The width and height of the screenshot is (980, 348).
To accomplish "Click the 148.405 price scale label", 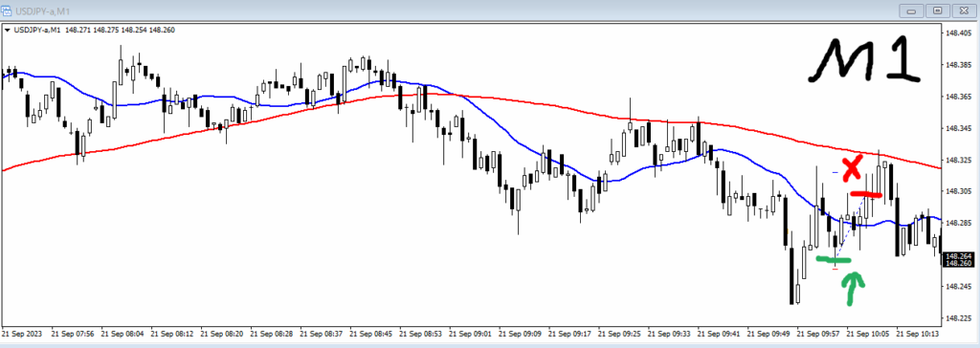I will tap(959, 33).
